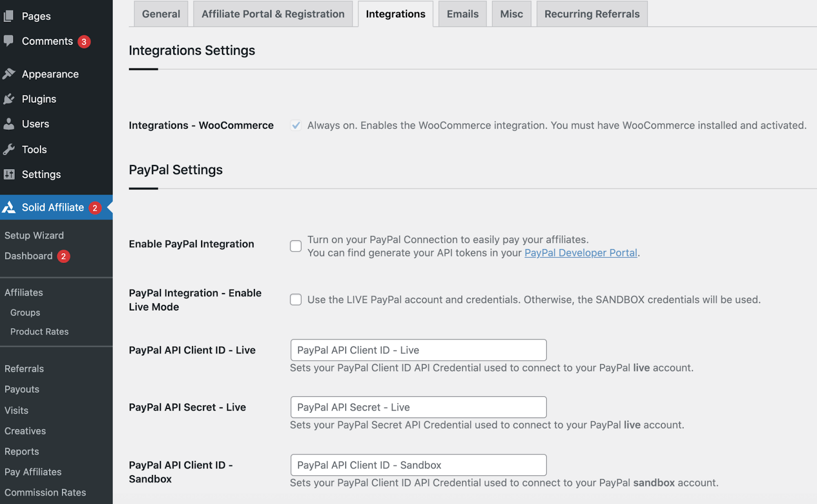
Task: Go to the Recurring Referrals tab
Action: 592,14
